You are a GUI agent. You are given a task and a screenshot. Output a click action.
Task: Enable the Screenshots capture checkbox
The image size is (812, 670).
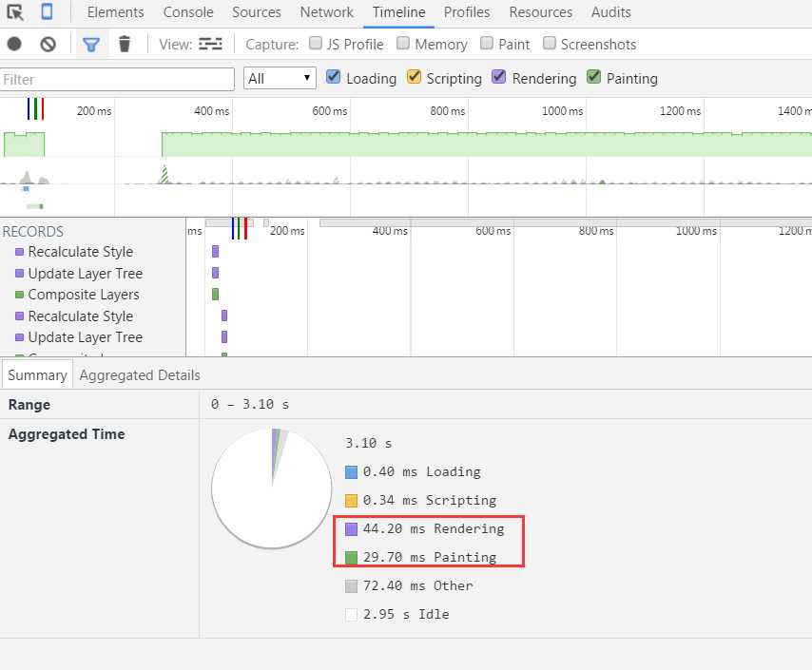click(x=549, y=43)
